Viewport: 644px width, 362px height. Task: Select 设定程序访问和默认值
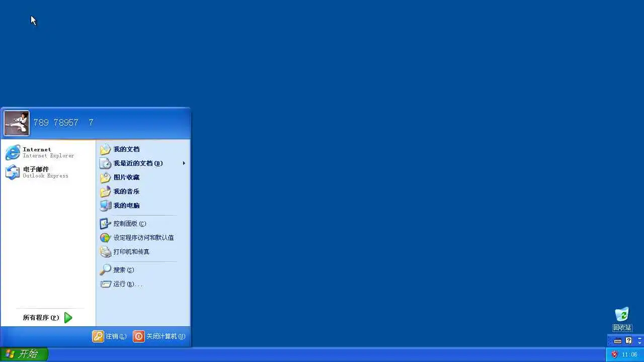[x=143, y=238]
